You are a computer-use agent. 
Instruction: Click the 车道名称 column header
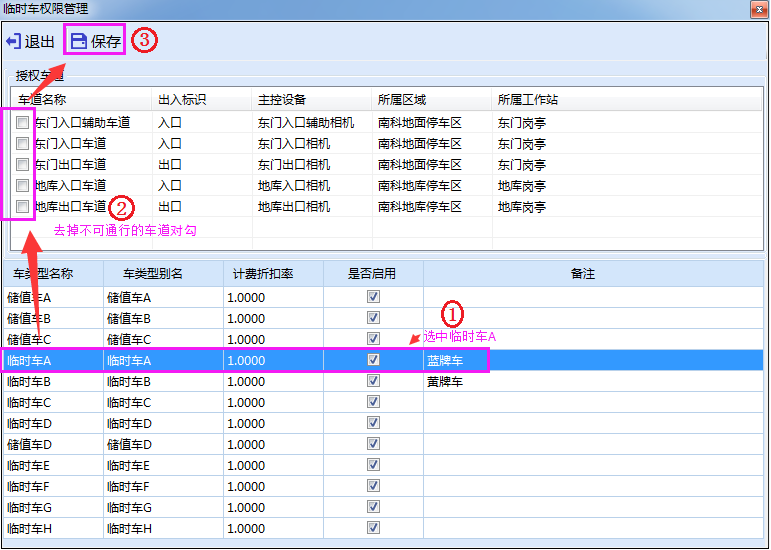[81, 100]
